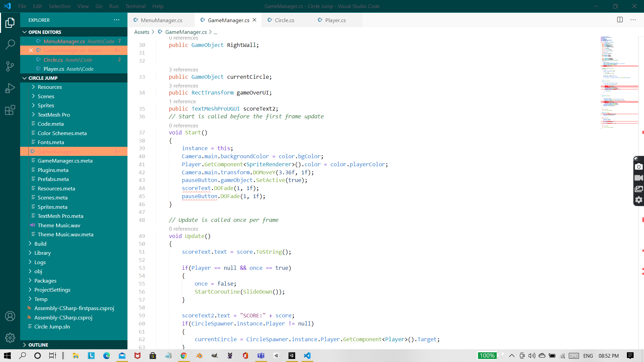The width and height of the screenshot is (644, 362).
Task: Click the ENG language indicator in tray
Action: point(588,356)
